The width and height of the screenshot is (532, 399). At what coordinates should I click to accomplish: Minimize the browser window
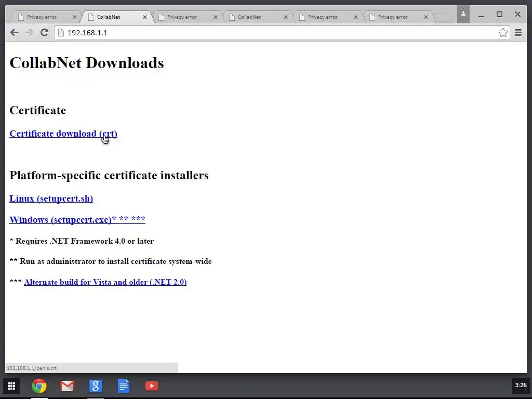click(x=481, y=15)
